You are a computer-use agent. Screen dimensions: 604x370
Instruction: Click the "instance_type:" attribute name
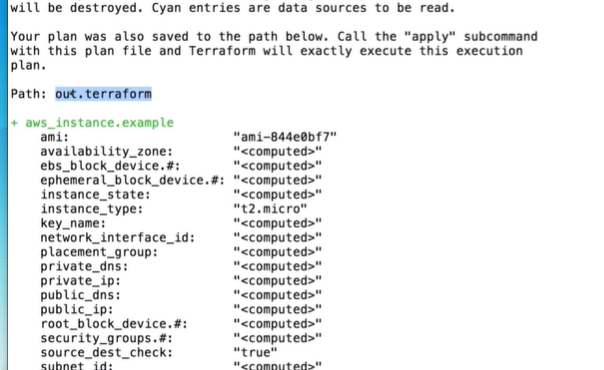pyautogui.click(x=92, y=209)
